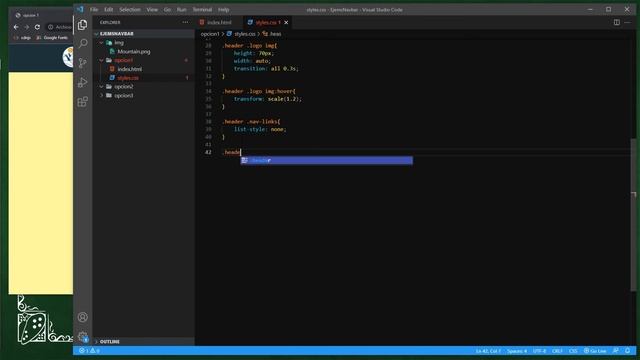This screenshot has width=640, height=360.
Task: Open the Manage gear icon
Action: [x=82, y=337]
